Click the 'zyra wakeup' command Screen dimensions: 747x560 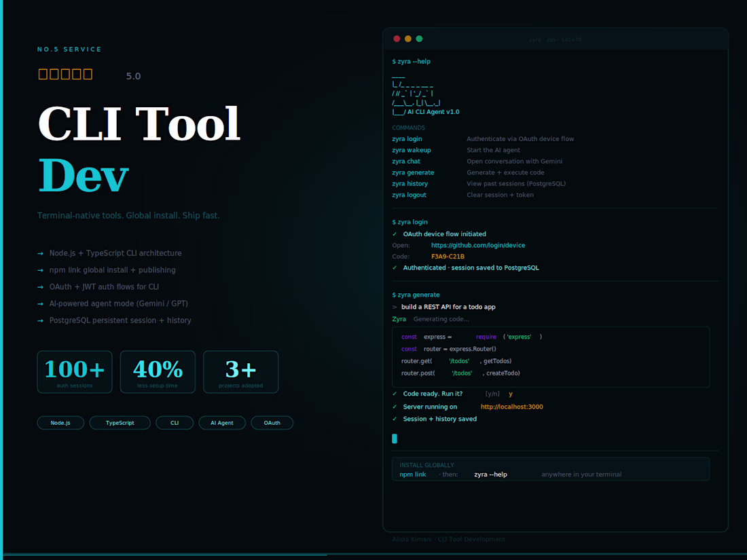click(x=412, y=150)
